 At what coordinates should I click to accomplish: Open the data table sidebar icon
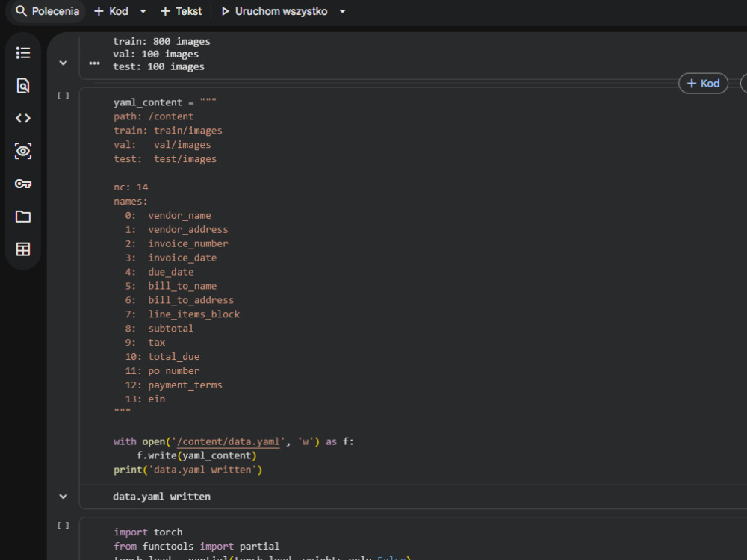(x=23, y=249)
